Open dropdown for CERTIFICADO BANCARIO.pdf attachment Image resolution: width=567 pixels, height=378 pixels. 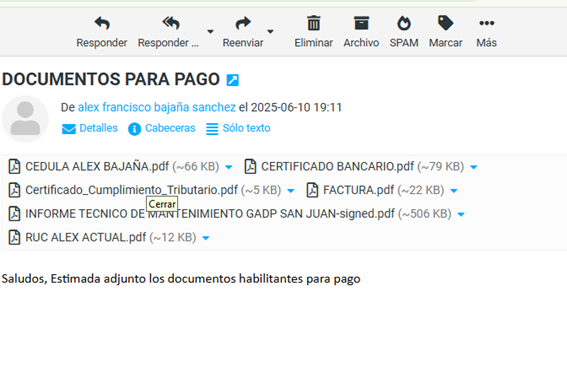pos(474,167)
